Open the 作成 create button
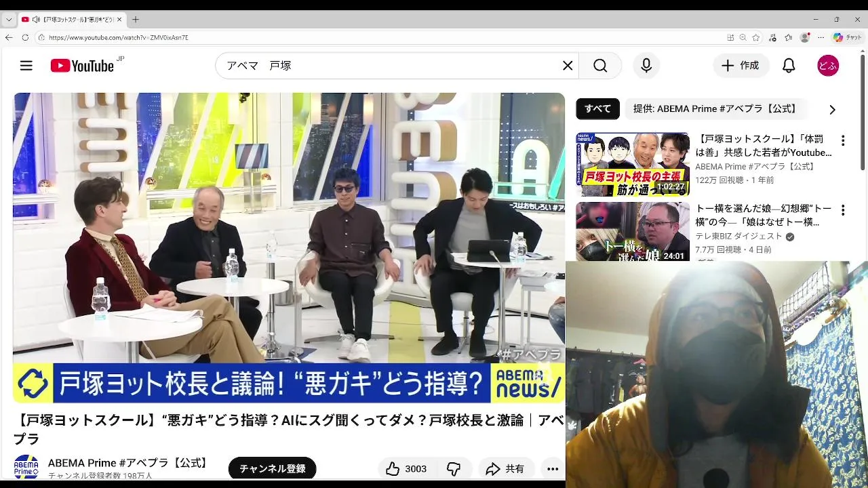 tap(741, 66)
